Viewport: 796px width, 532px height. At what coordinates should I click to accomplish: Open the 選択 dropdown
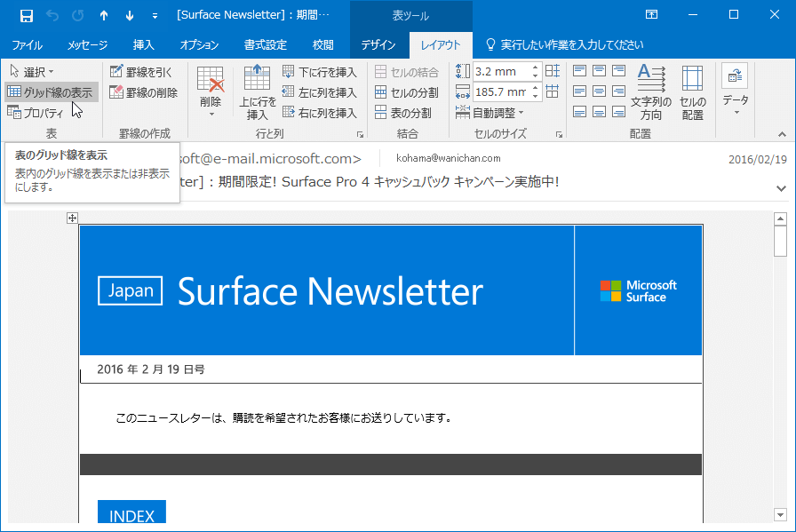32,72
